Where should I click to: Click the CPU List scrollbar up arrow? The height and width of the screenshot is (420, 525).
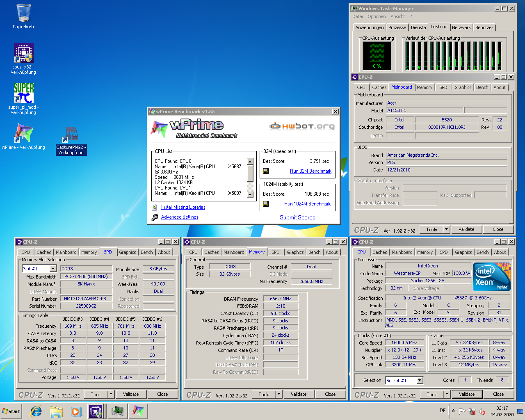click(x=250, y=162)
